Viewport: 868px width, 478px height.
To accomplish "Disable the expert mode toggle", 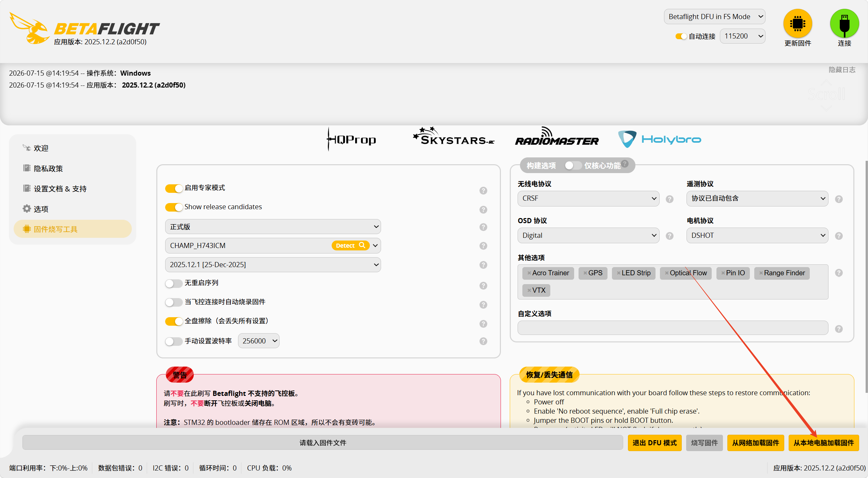I will coord(174,188).
